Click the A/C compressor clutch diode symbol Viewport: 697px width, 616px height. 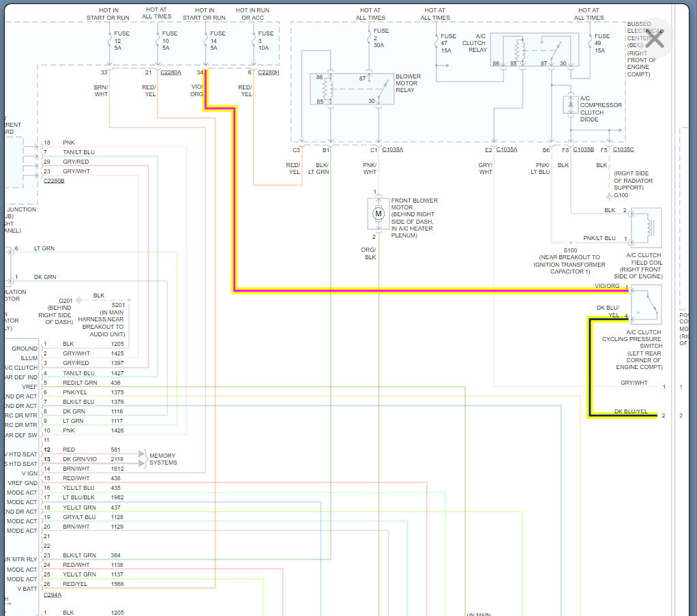click(570, 105)
